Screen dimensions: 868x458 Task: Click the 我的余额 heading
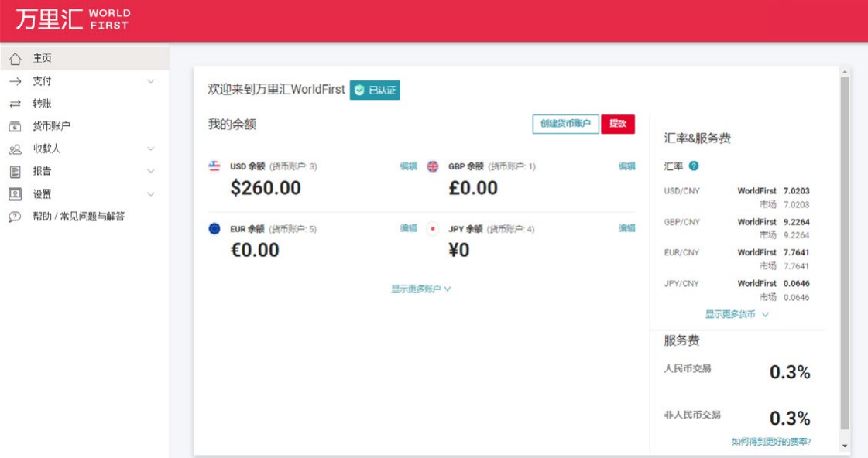point(232,125)
